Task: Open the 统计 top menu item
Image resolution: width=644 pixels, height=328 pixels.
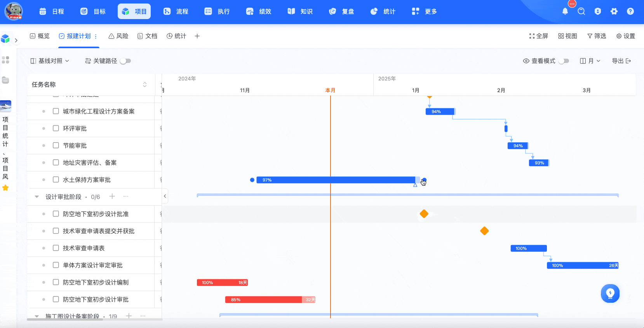Action: click(x=383, y=12)
